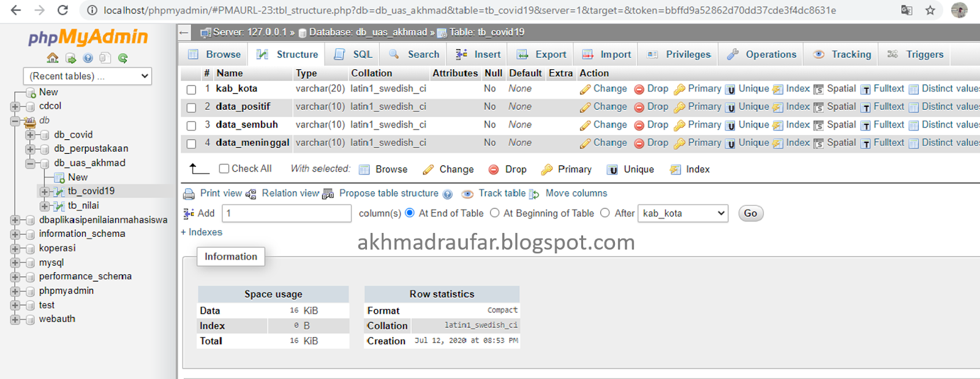Reload the navigation panel with the green icon
Image resolution: width=980 pixels, height=379 pixels.
coord(123,58)
